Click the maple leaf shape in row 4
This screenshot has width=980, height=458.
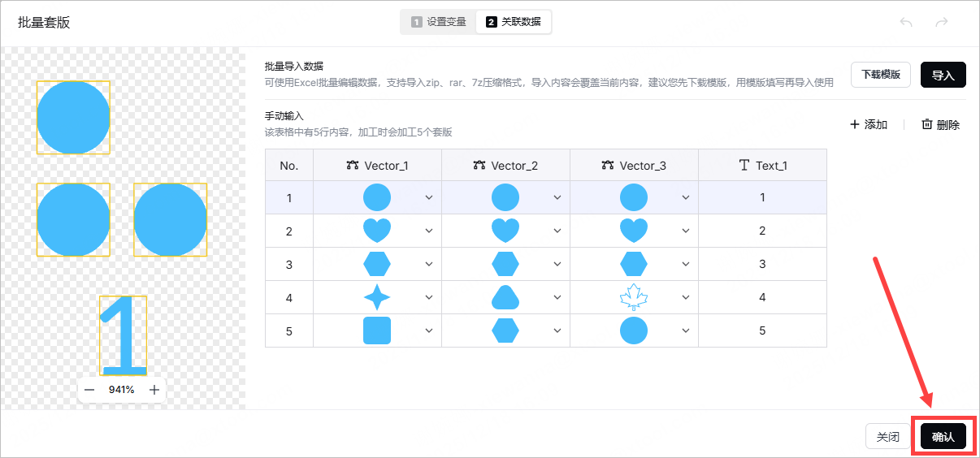coord(633,298)
